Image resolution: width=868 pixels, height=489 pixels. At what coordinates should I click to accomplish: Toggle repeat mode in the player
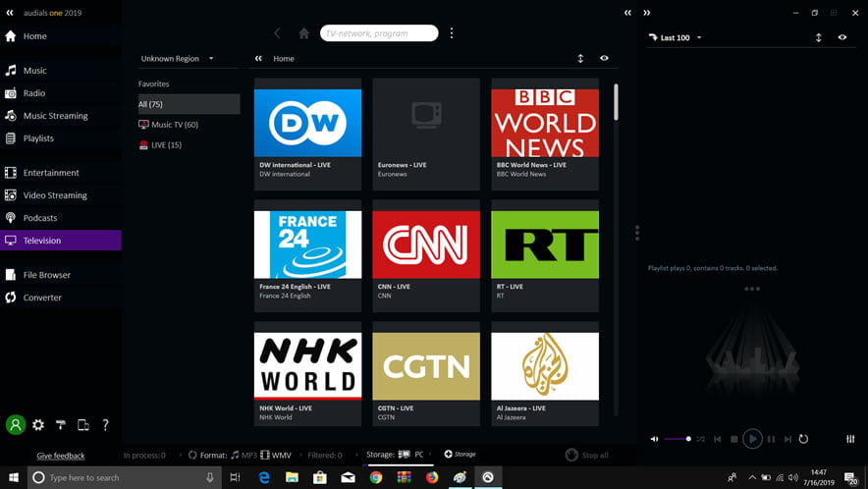point(803,439)
